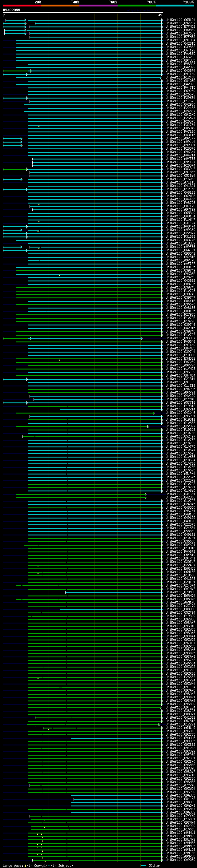Choose the UniRef100_Q306K0 row label

point(180,304)
